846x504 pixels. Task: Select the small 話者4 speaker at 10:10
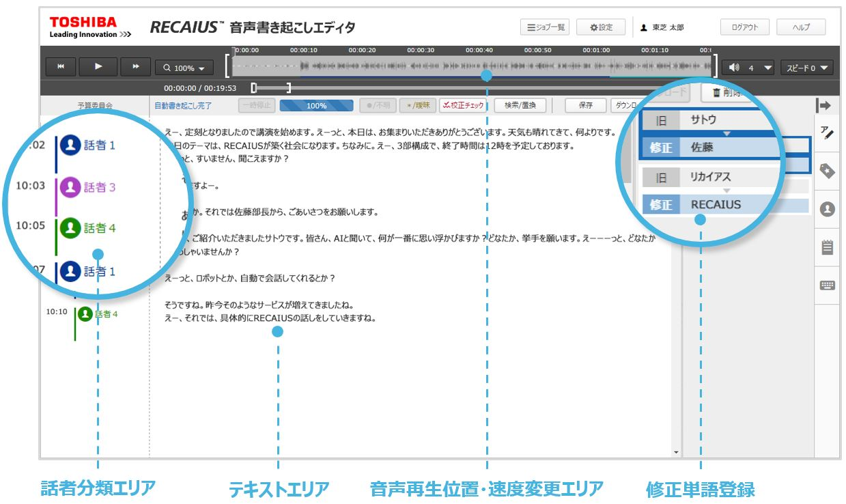point(98,314)
